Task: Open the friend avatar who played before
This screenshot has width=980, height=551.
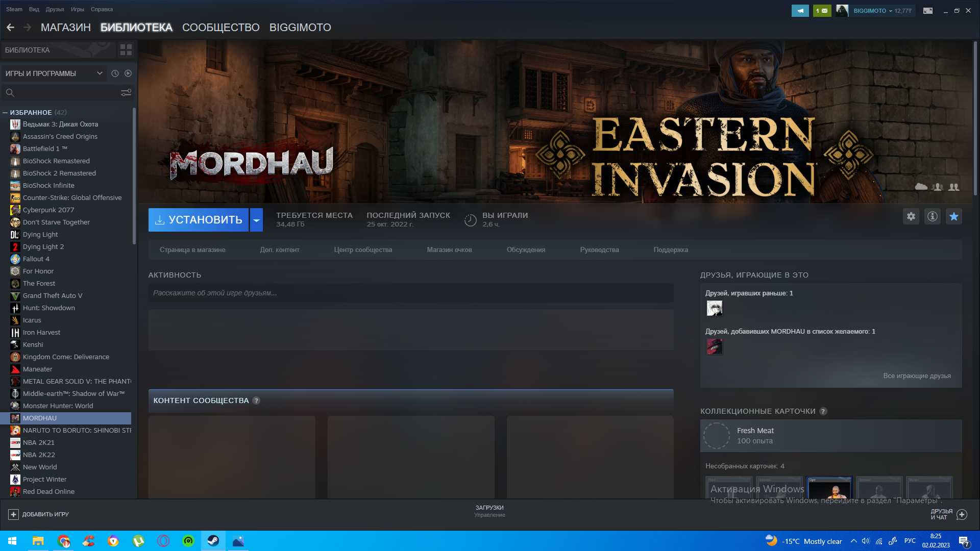Action: [x=714, y=308]
